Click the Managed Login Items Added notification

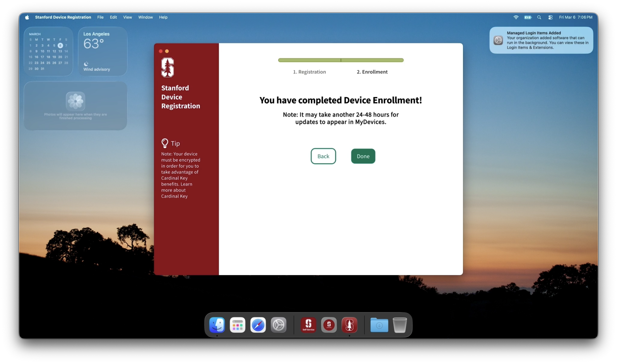coord(541,40)
